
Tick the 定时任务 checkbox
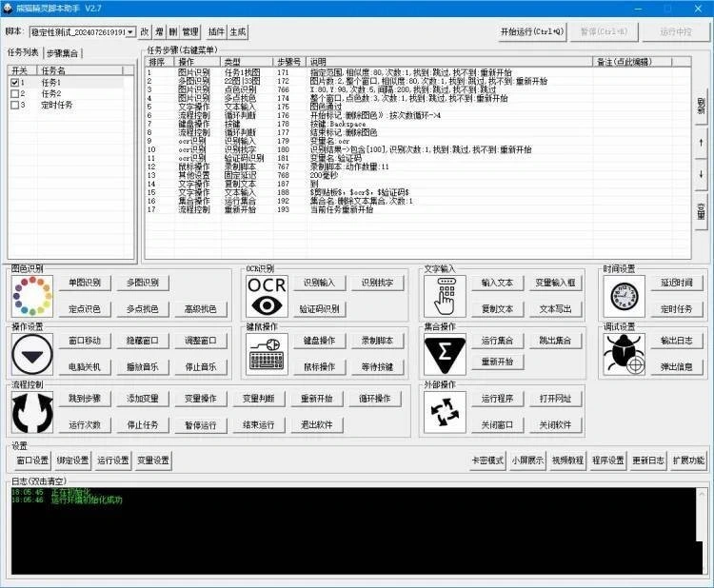coord(14,106)
